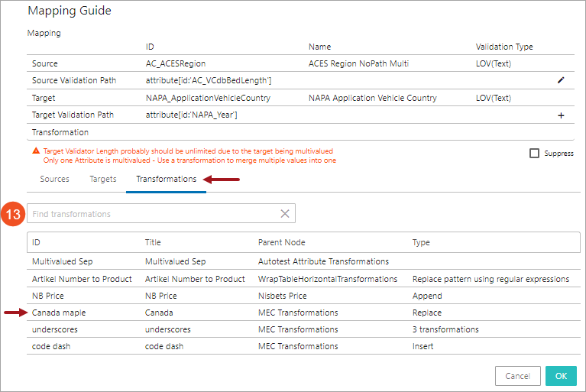Click the plus icon for Target Validation Path
Screen dimensions: 586x392
tap(561, 115)
